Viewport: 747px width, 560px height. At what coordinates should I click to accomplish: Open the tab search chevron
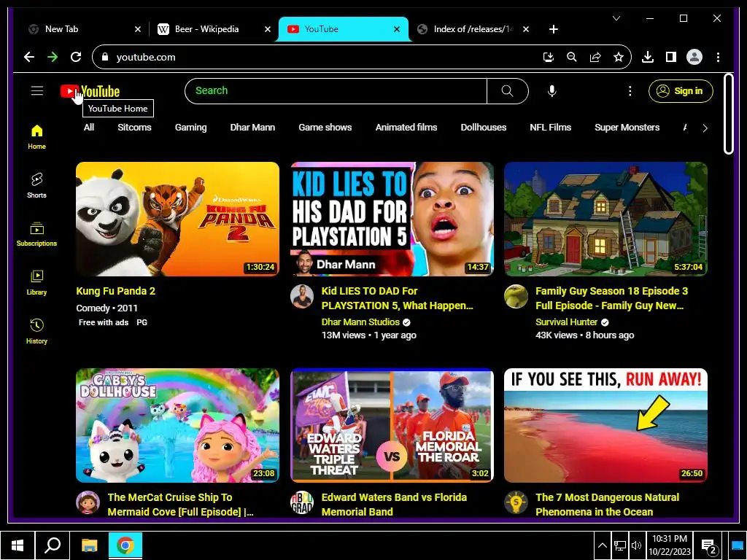(x=616, y=18)
